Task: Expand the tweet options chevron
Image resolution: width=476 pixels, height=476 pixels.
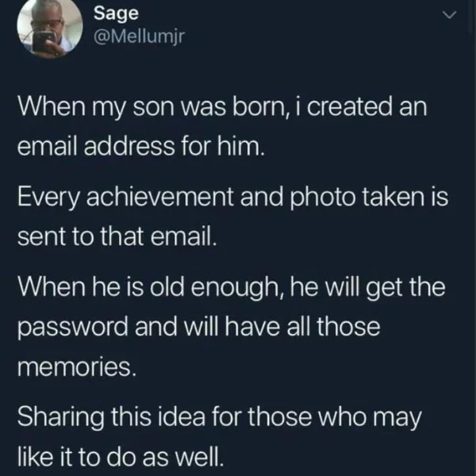Action: click(x=449, y=14)
